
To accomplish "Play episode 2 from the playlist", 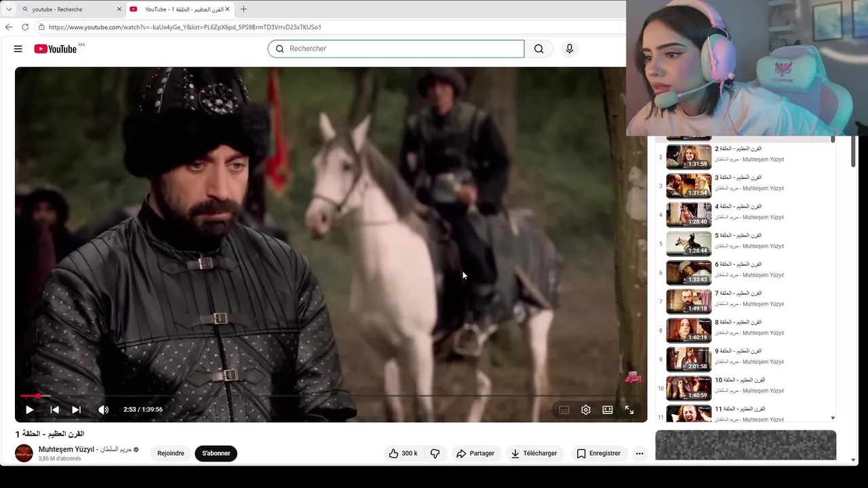I will point(746,157).
